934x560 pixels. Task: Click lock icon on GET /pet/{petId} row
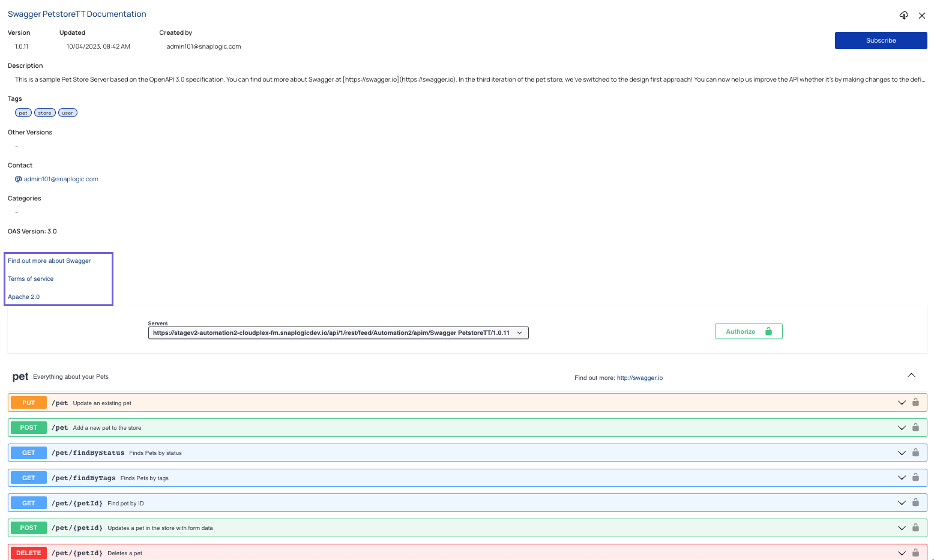pos(915,502)
